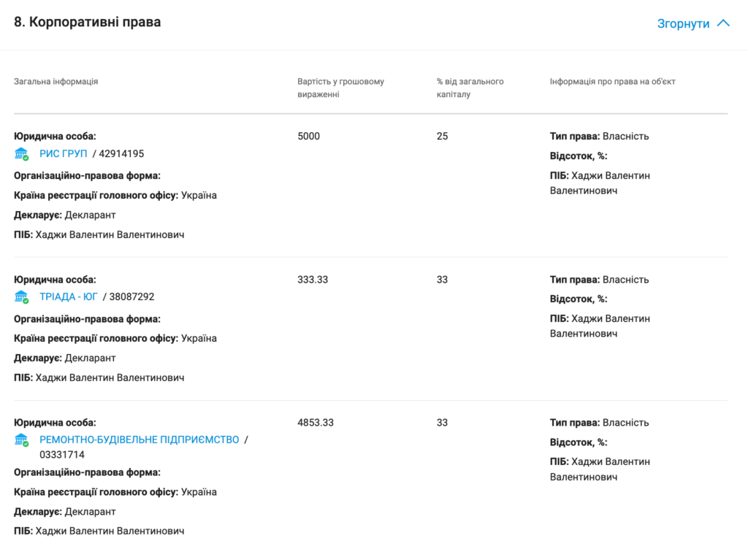Viewport: 748px width, 560px height.
Task: Click the building icon beside РИС ГРУП
Action: (22, 153)
